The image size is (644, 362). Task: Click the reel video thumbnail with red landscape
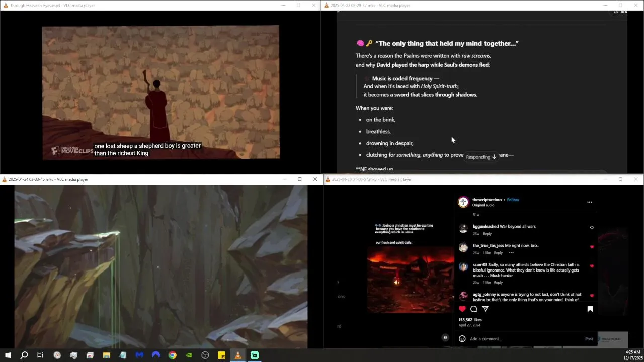tap(410, 280)
